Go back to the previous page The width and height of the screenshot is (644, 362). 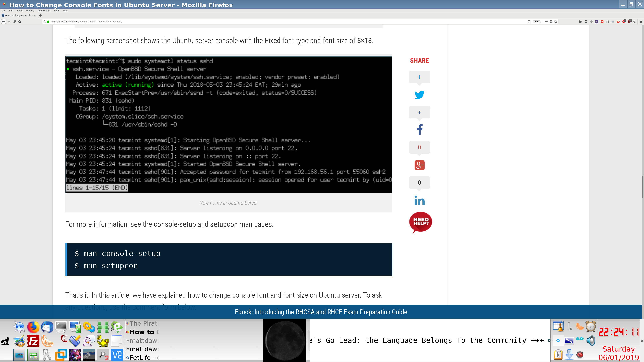pyautogui.click(x=3, y=21)
